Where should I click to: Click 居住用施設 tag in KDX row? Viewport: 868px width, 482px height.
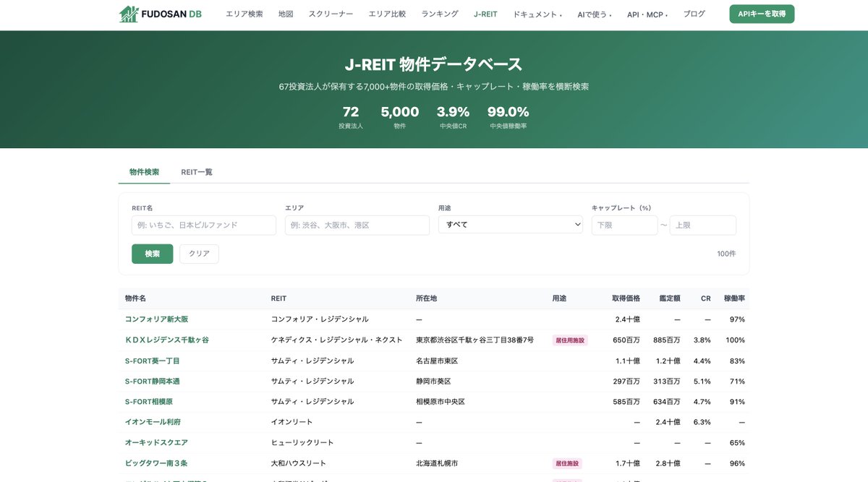coord(570,340)
